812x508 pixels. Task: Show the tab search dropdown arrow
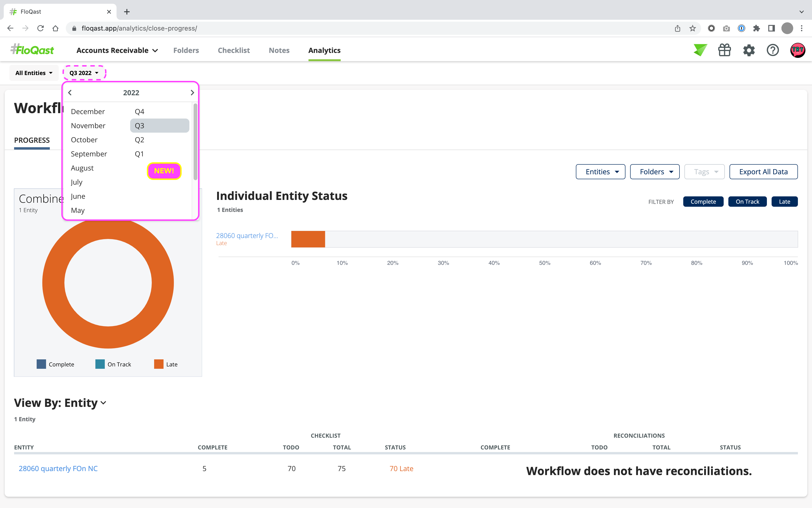point(802,12)
